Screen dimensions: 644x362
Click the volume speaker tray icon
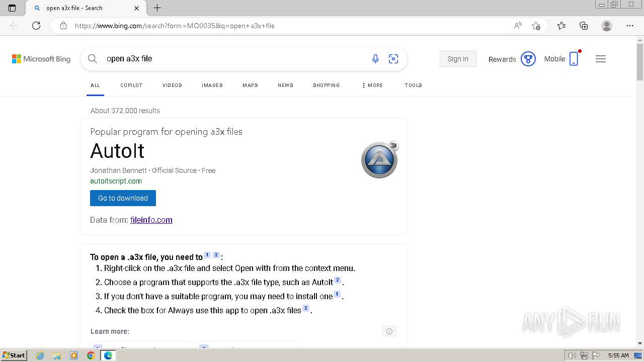[x=572, y=355]
